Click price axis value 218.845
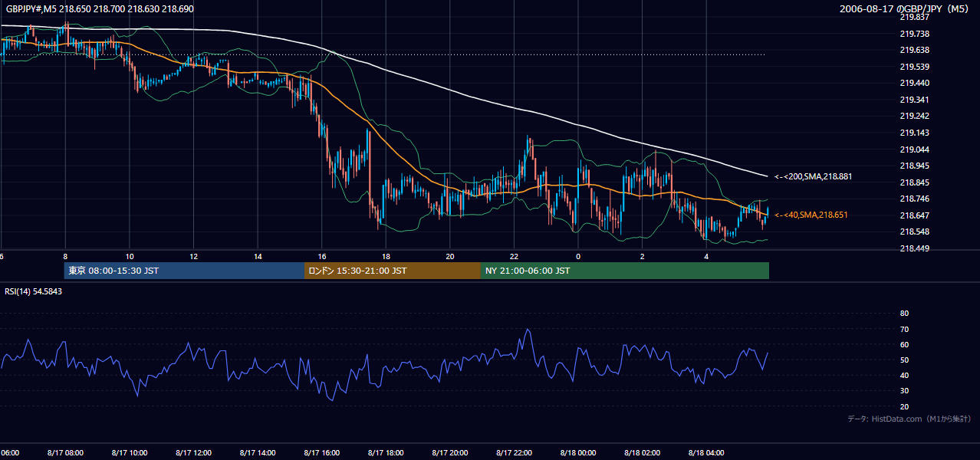 click(914, 182)
